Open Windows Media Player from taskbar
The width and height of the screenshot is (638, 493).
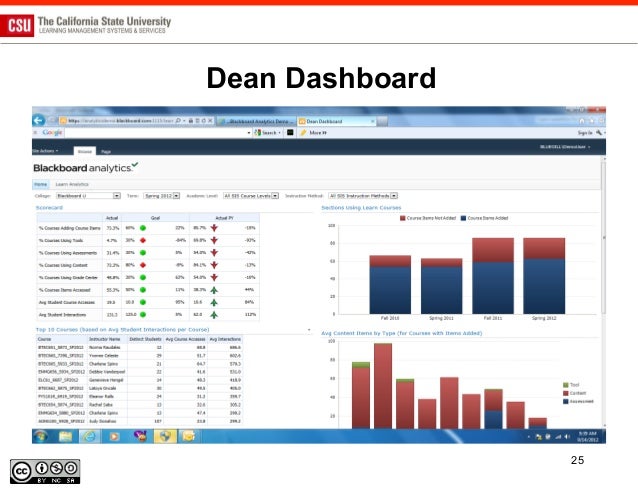pos(114,436)
